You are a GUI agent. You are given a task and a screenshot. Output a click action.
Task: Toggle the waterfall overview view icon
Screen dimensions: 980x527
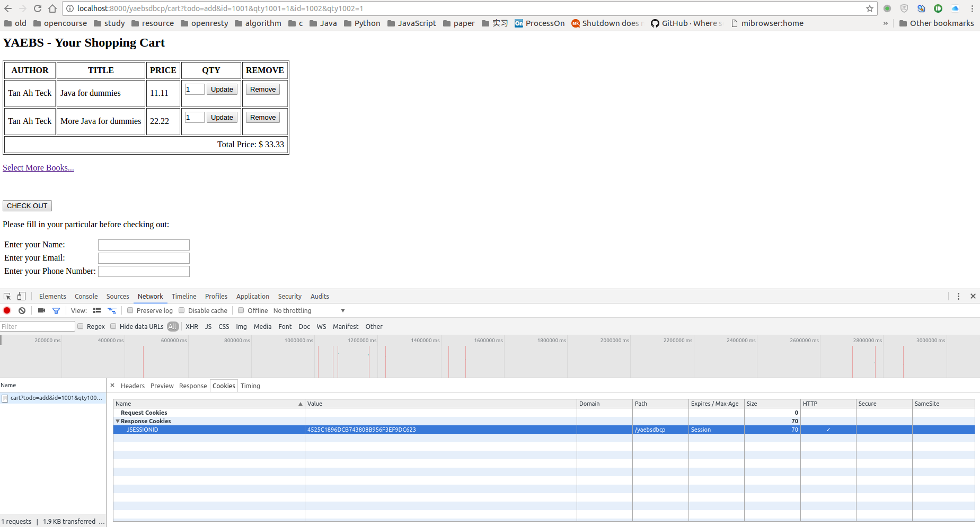[x=112, y=310]
